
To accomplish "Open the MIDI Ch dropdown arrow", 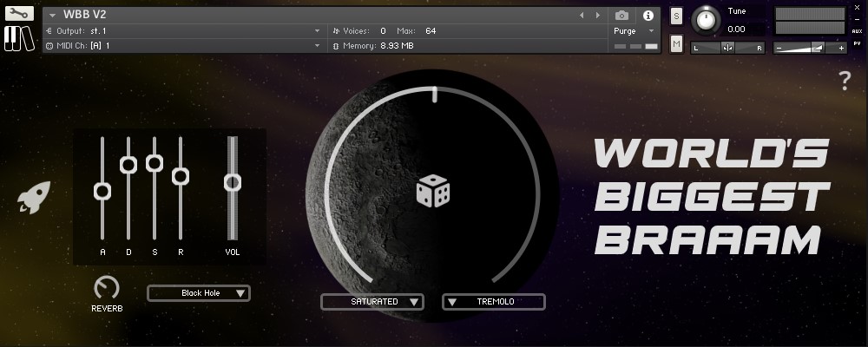I will pos(317,46).
